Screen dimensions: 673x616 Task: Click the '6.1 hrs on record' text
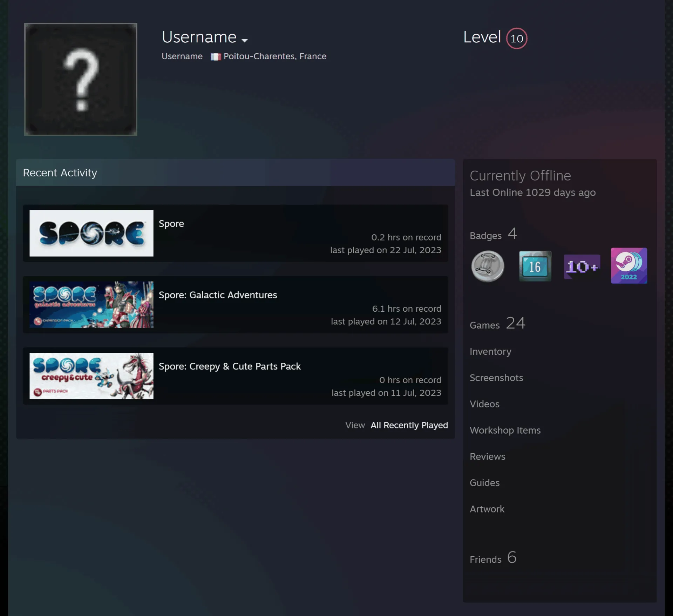click(407, 309)
